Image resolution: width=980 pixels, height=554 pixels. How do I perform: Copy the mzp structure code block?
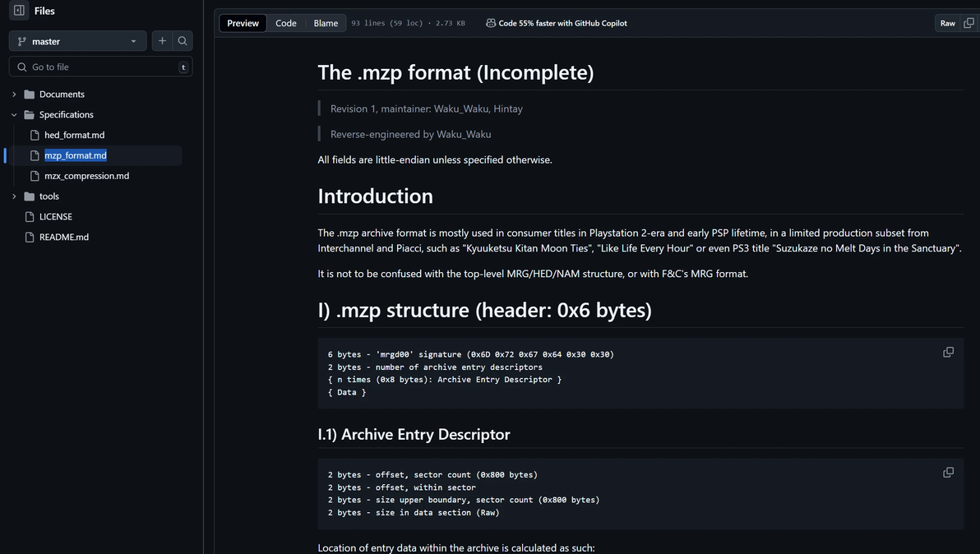pyautogui.click(x=948, y=352)
